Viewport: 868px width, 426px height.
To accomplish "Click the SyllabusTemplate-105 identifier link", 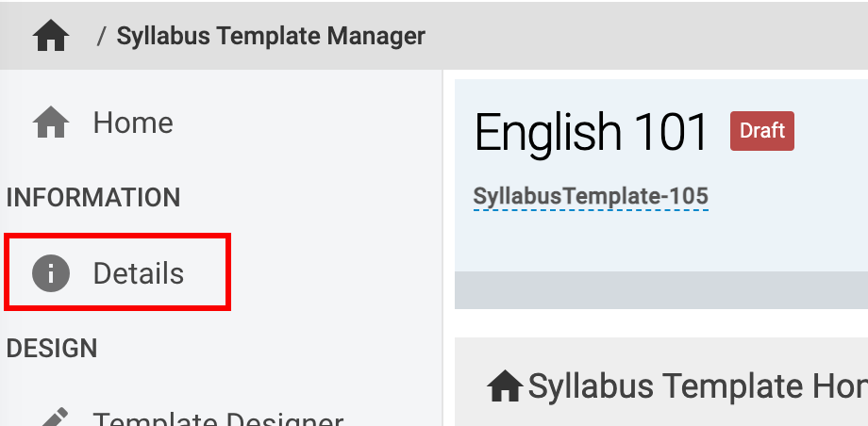I will pos(591,197).
